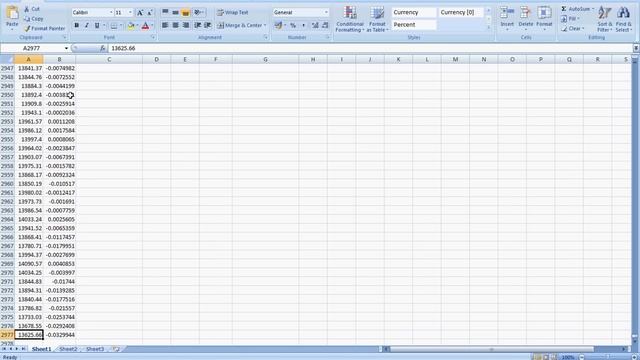Select cell containing 14090.57
Image resolution: width=640 pixels, height=360 pixels.
click(29, 264)
